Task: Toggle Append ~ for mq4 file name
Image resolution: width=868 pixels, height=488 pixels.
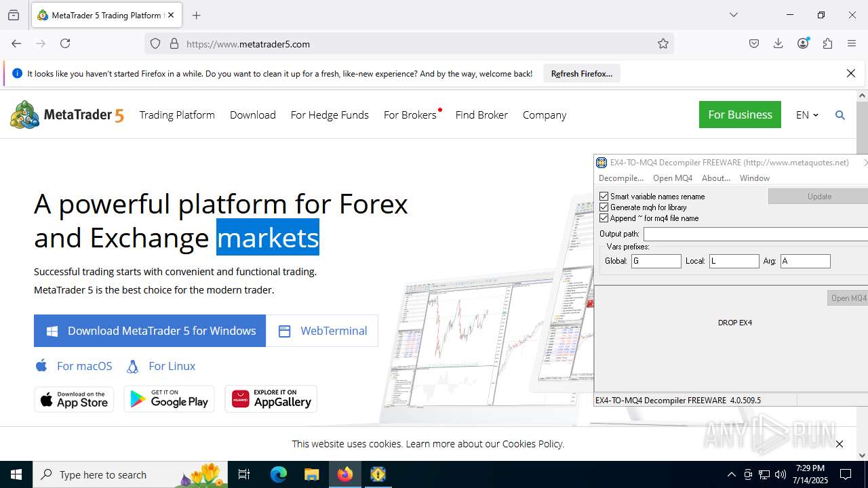Action: tap(604, 218)
